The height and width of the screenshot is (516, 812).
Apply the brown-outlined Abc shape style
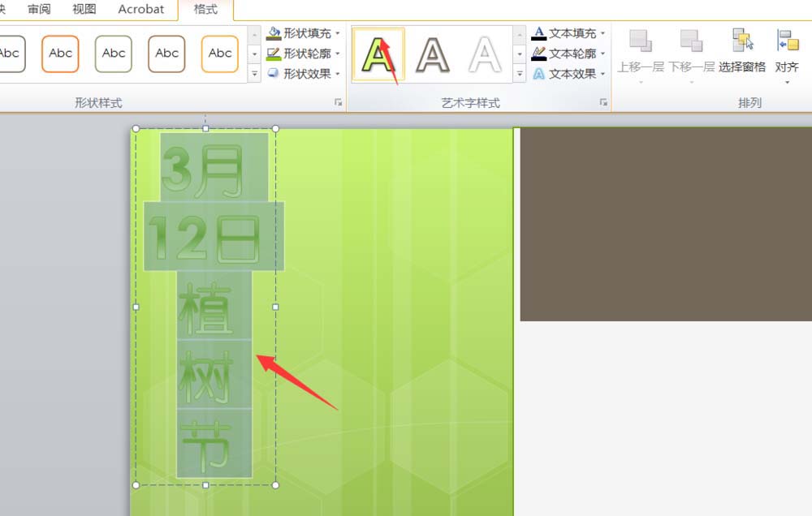[166, 54]
